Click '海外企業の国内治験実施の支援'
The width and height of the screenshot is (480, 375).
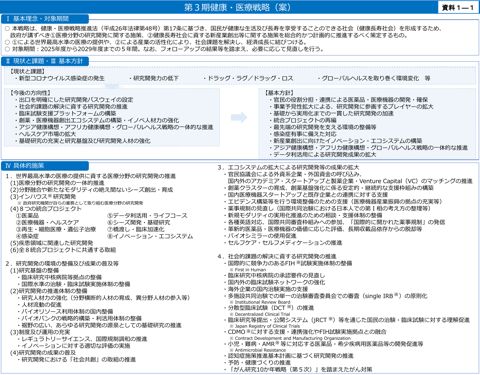pyautogui.click(x=267, y=289)
